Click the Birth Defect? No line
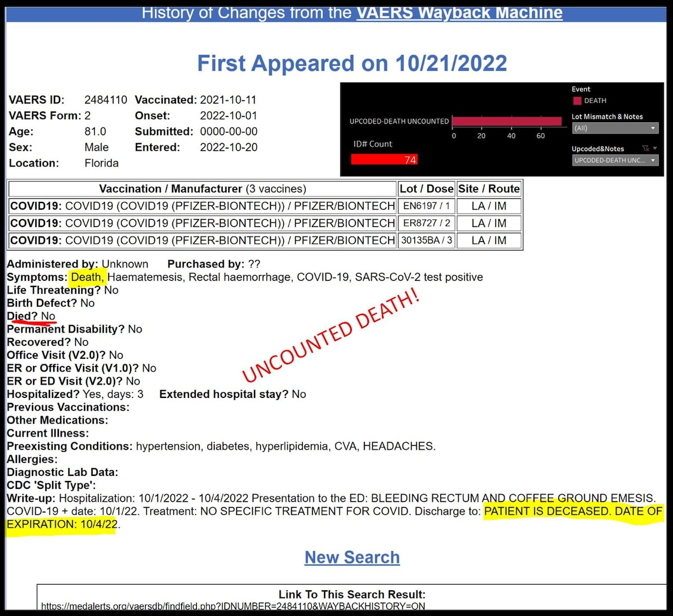The width and height of the screenshot is (673, 616). (x=50, y=303)
